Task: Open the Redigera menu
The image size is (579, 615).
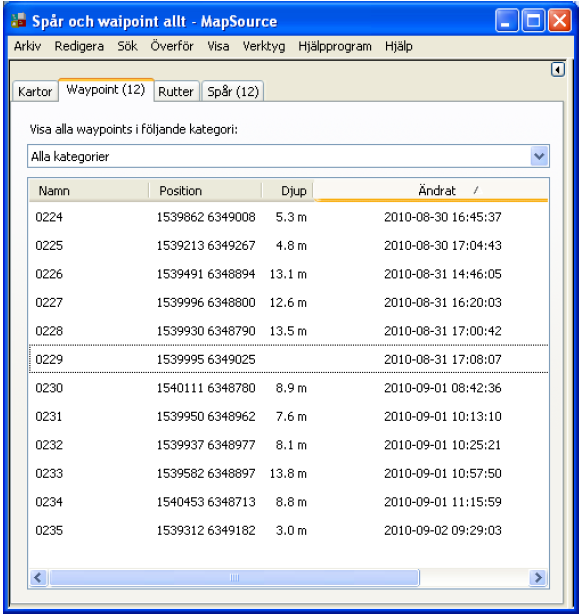Action: click(x=79, y=46)
